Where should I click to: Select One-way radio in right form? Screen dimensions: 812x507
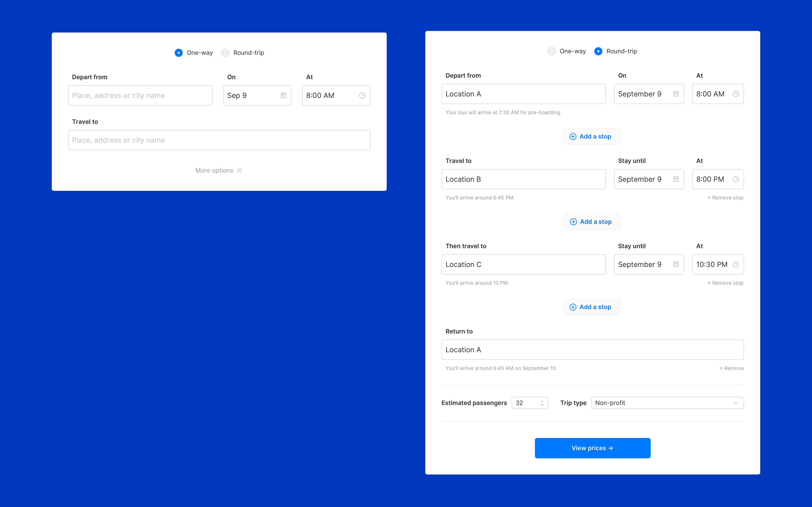tap(551, 51)
